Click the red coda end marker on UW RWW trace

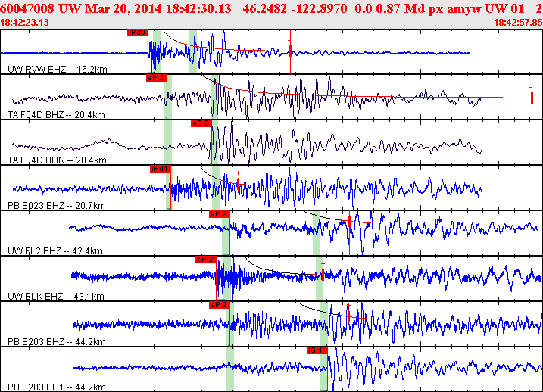[x=290, y=51]
